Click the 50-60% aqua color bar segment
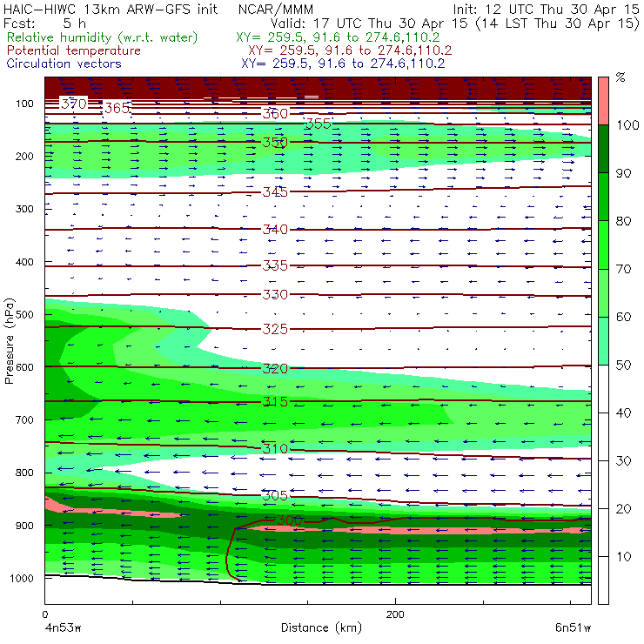The image size is (644, 644). (603, 341)
